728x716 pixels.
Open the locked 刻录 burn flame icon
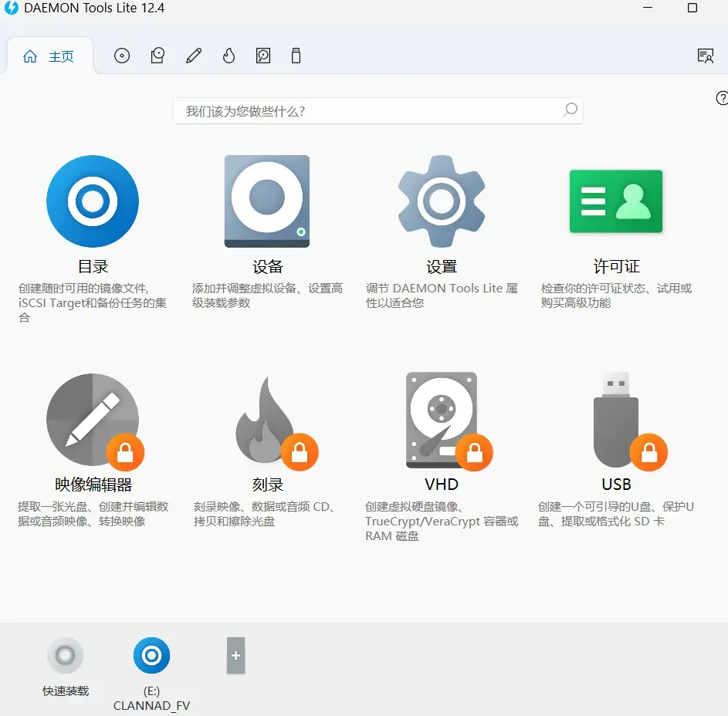point(276,422)
